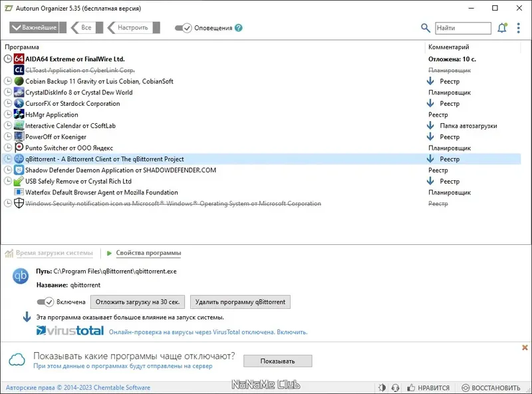The image size is (532, 394).
Task: Click the Shadow Defender icon
Action: pos(19,170)
